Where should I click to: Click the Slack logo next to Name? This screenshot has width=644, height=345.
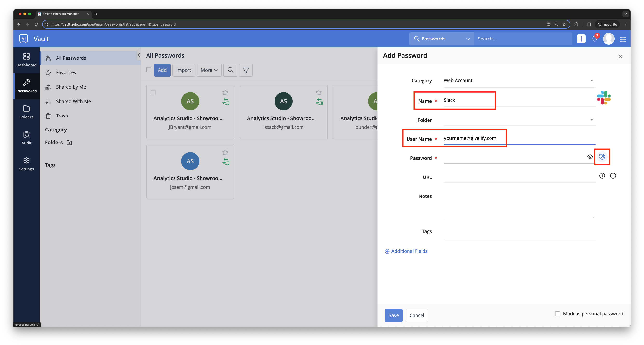pyautogui.click(x=604, y=98)
